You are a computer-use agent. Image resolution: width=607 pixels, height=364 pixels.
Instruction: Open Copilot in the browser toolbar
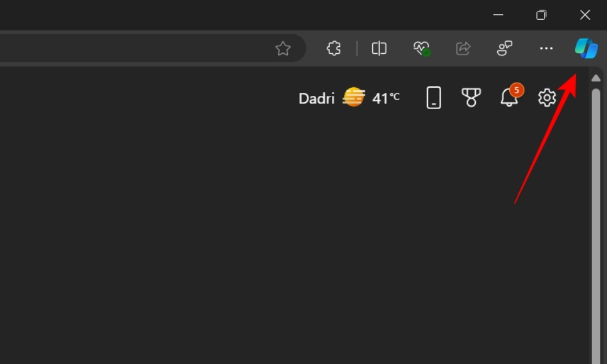[586, 49]
